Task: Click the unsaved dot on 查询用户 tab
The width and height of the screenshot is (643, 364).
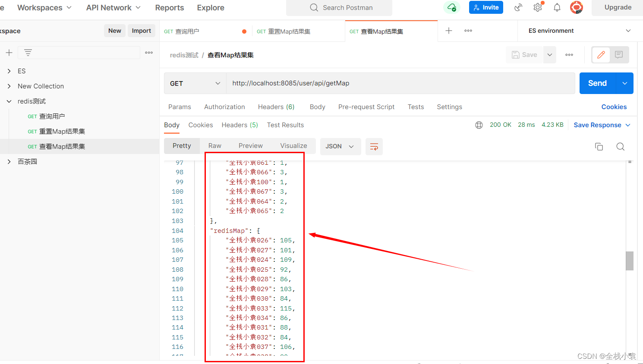Action: pyautogui.click(x=244, y=31)
